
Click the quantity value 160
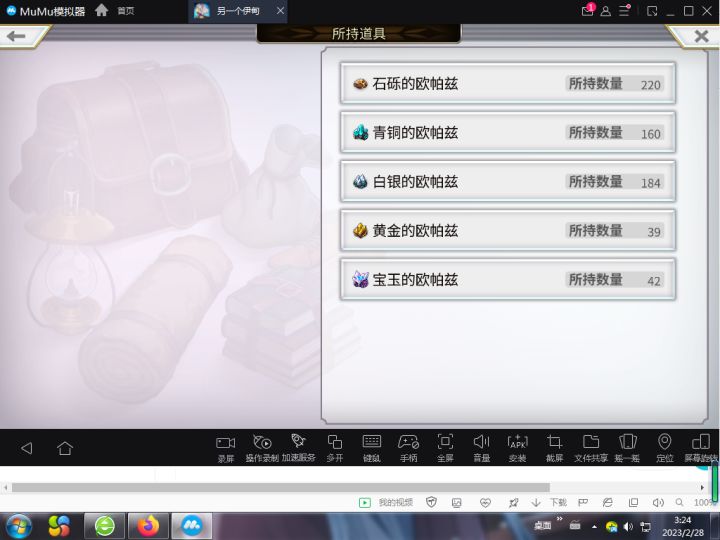[651, 134]
